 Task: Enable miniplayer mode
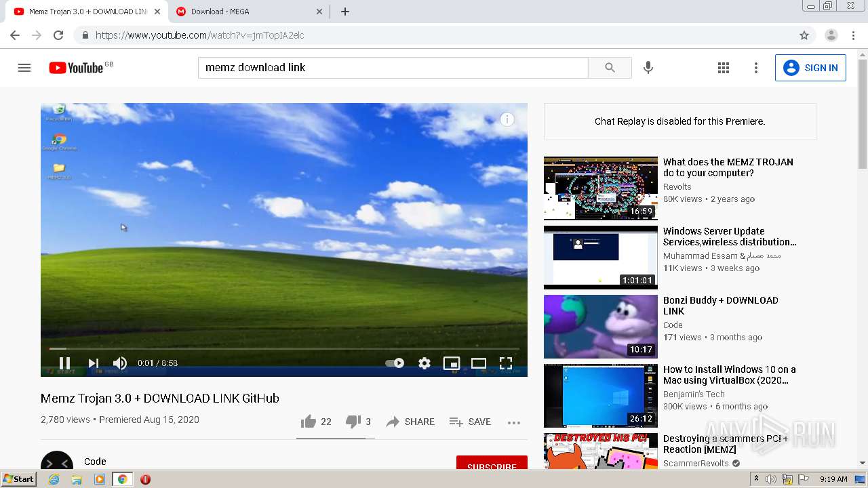pyautogui.click(x=452, y=363)
